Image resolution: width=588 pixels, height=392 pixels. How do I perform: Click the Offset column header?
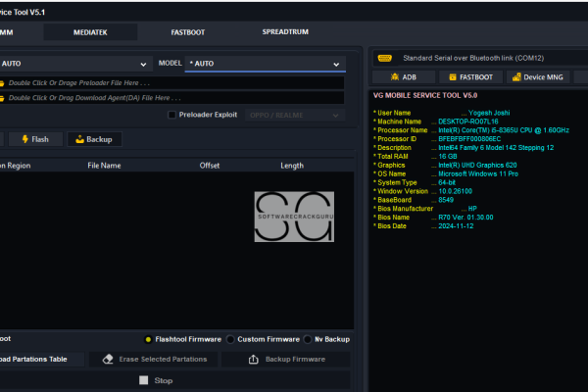point(210,166)
